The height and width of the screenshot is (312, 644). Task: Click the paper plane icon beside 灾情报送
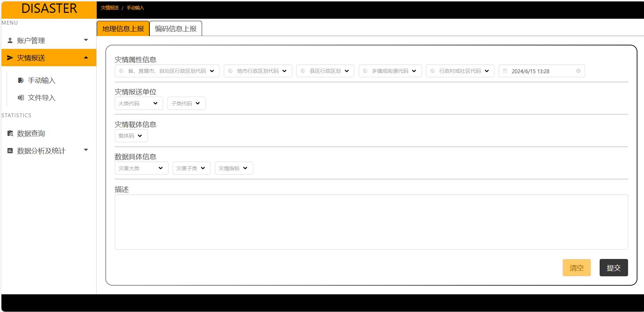pyautogui.click(x=10, y=58)
